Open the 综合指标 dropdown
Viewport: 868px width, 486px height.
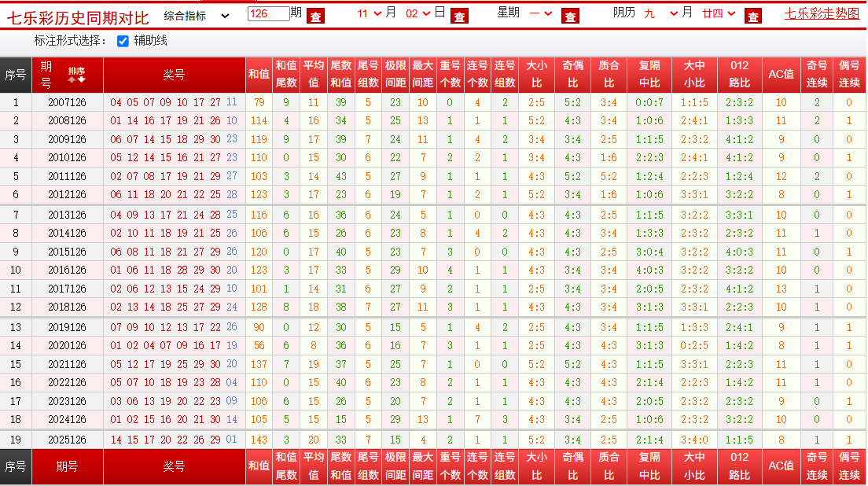tap(197, 16)
